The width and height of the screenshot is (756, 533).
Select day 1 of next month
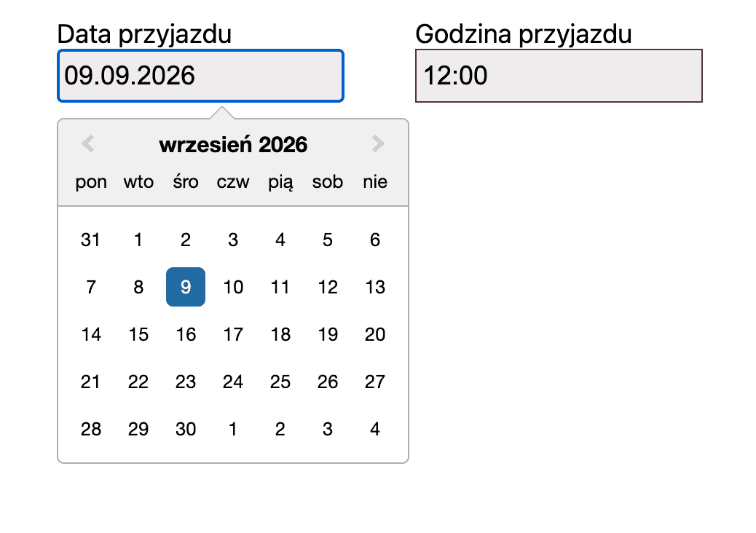[x=232, y=429]
